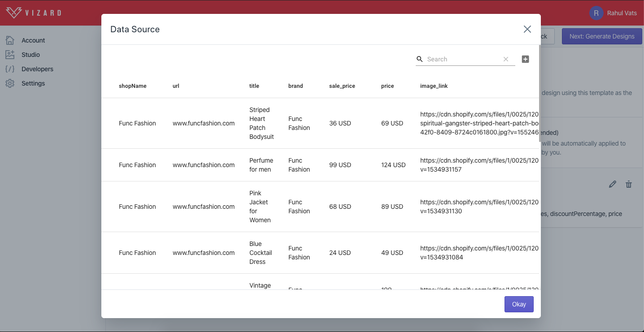Click image link ending v=1534931130
This screenshot has height=332, width=644.
(479, 207)
